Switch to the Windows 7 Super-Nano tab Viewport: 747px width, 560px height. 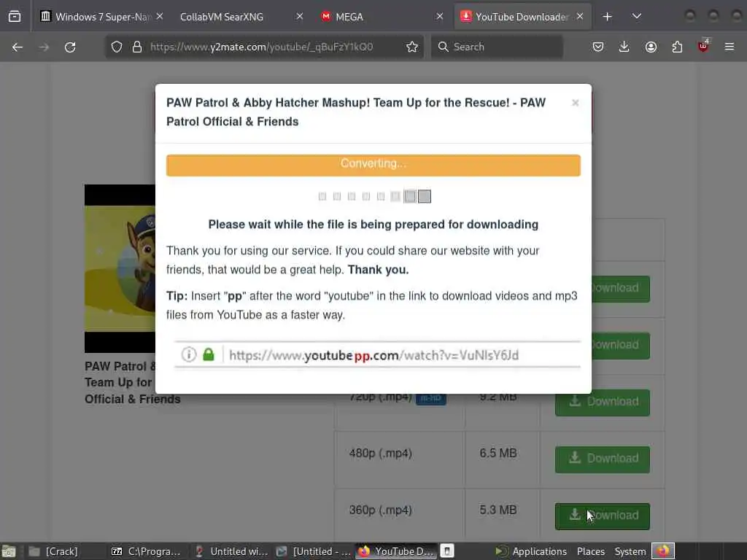point(100,17)
